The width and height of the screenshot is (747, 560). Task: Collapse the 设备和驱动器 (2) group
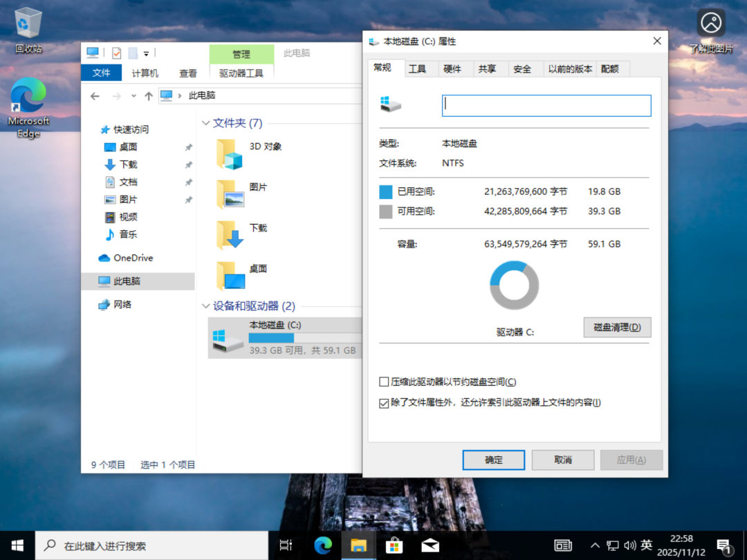point(206,306)
